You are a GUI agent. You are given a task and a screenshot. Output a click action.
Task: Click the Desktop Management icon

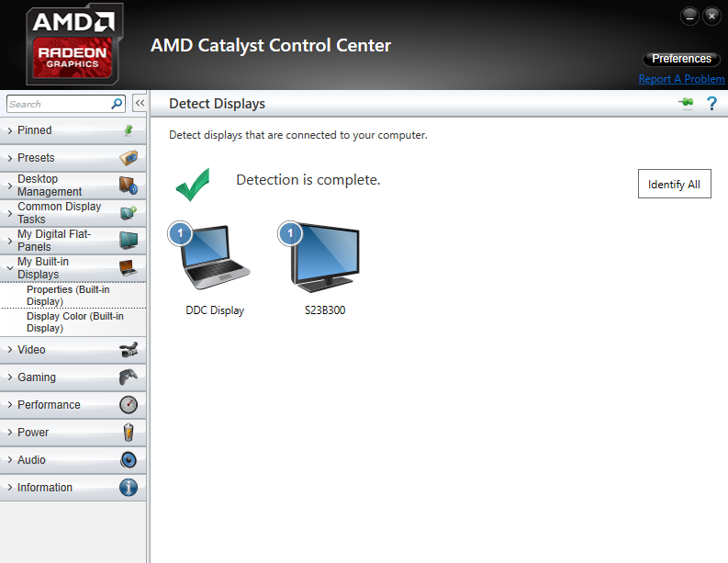[x=129, y=186]
